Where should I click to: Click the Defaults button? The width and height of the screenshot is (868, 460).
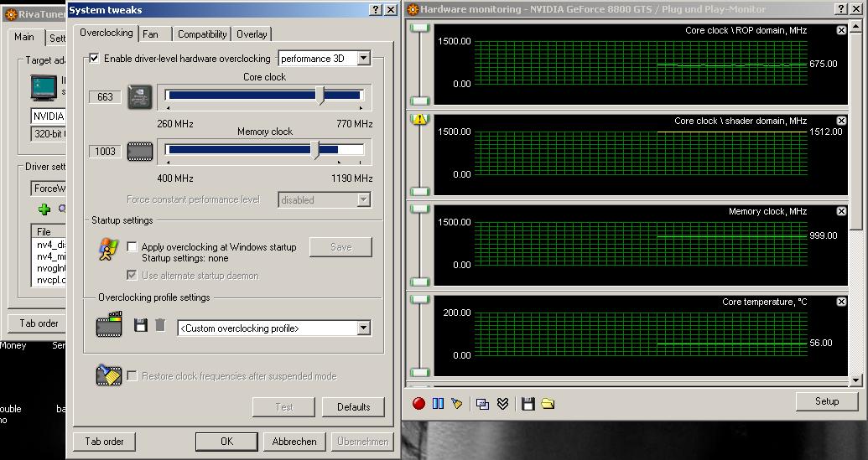point(353,407)
